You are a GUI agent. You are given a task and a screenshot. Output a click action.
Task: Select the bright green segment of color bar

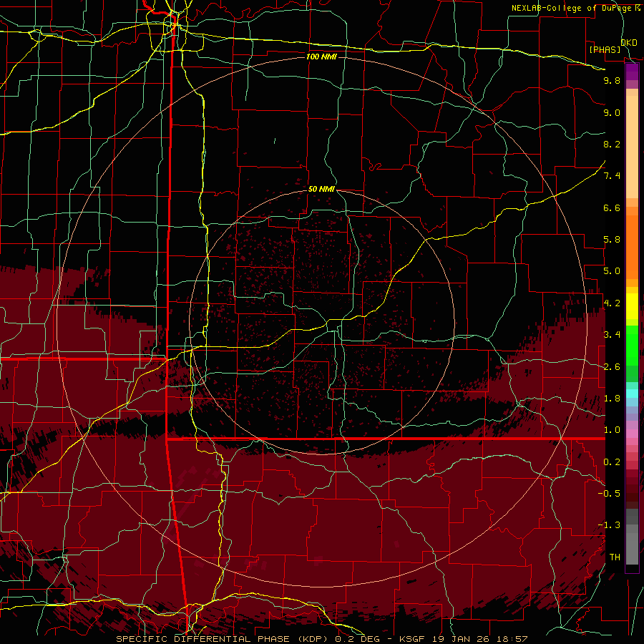click(x=632, y=345)
